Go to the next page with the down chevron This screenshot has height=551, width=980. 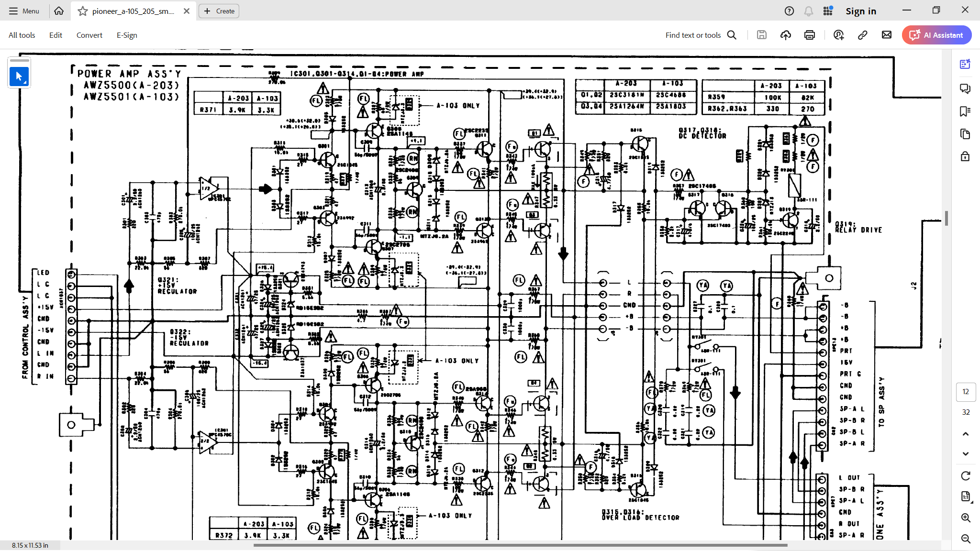pyautogui.click(x=966, y=454)
